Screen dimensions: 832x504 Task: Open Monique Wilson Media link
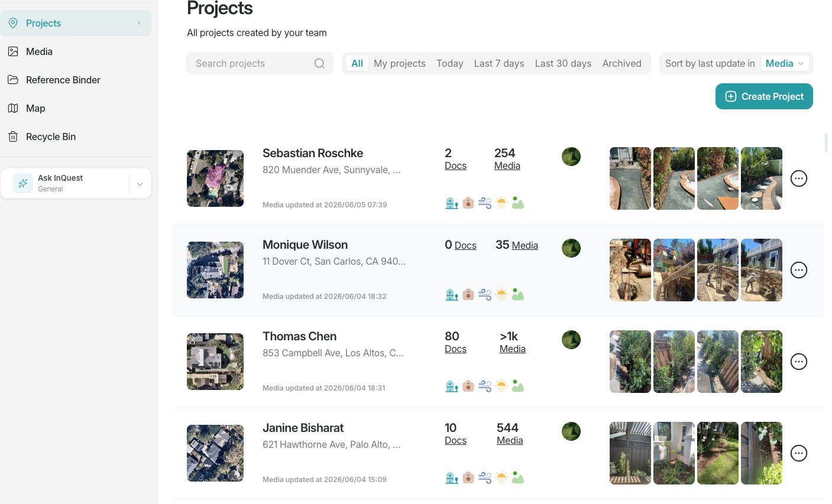(x=525, y=245)
